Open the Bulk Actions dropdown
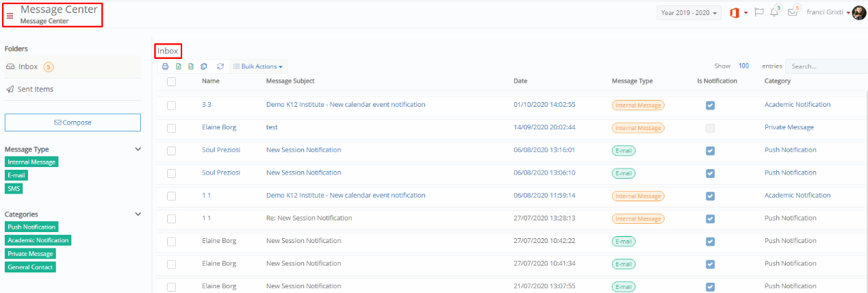This screenshot has height=293, width=868. click(x=257, y=66)
